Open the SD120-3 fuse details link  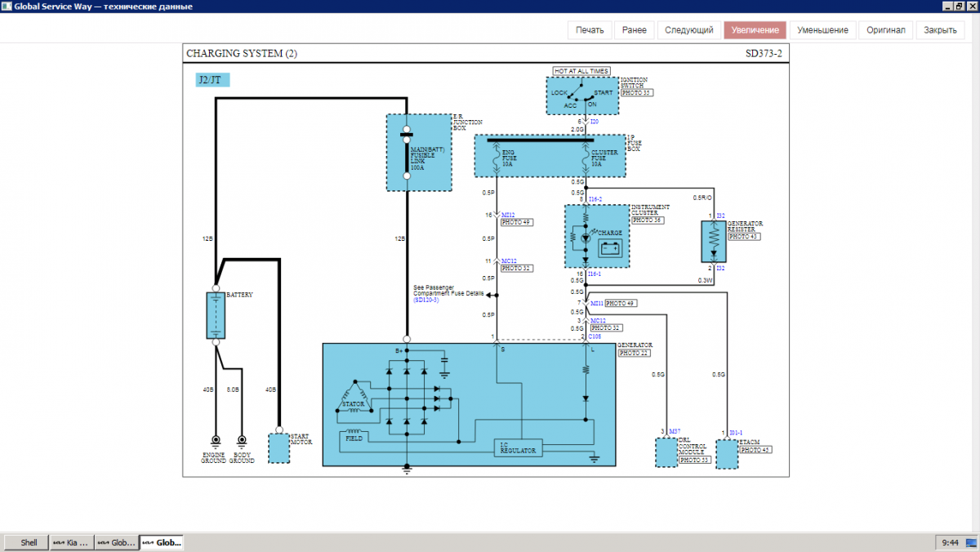(425, 300)
